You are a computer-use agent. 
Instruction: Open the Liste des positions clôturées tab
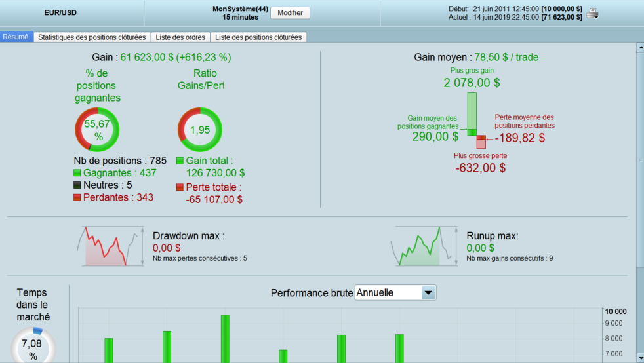pyautogui.click(x=258, y=37)
